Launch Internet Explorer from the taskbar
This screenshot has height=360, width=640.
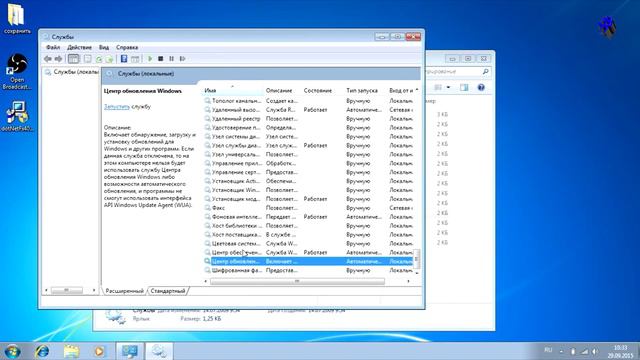tap(42, 351)
